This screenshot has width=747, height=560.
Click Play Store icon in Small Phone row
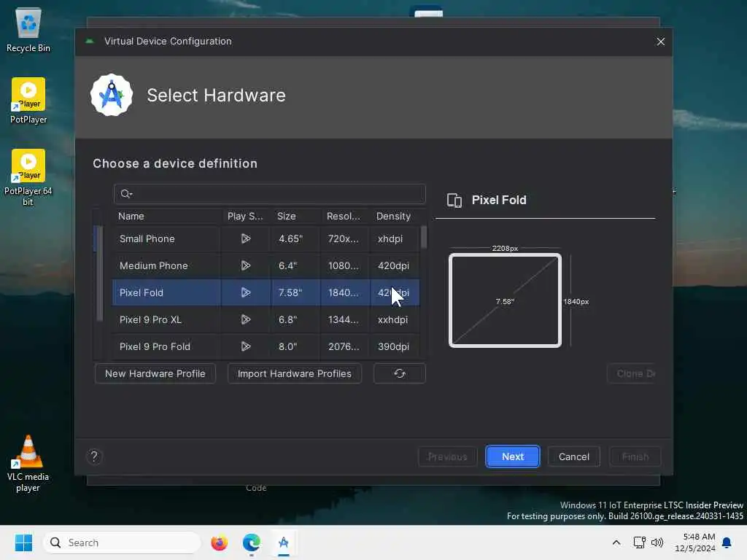(x=245, y=238)
